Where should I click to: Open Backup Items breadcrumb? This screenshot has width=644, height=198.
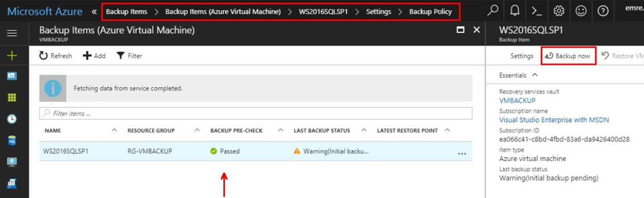(x=126, y=12)
